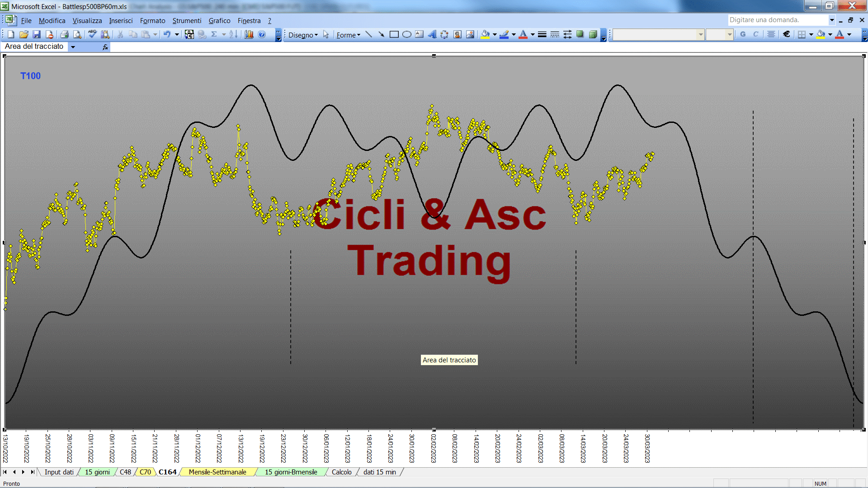The height and width of the screenshot is (488, 868).
Task: Select the Oval drawing tool
Action: coord(406,34)
